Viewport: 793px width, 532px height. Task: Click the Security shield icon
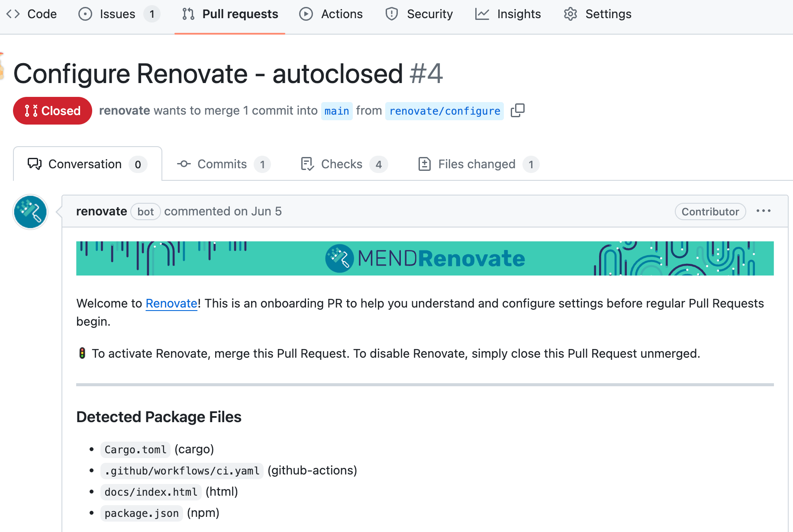pos(392,14)
